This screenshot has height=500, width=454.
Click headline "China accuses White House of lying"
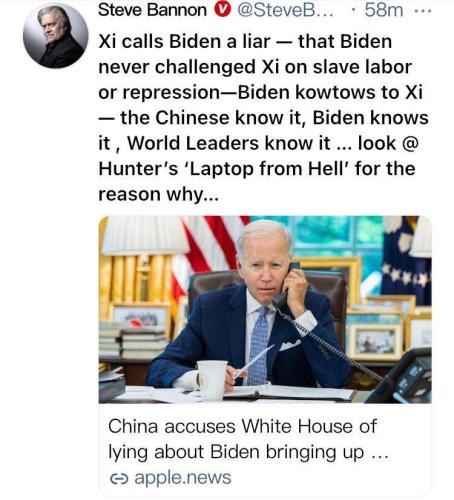(x=242, y=439)
